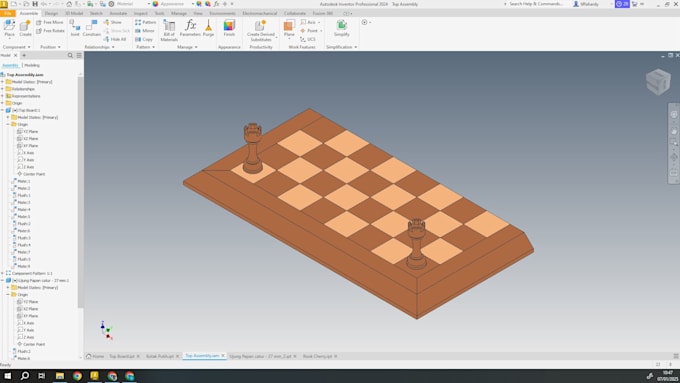Toggle Show relationships
The height and width of the screenshot is (383, 680).
[x=112, y=22]
